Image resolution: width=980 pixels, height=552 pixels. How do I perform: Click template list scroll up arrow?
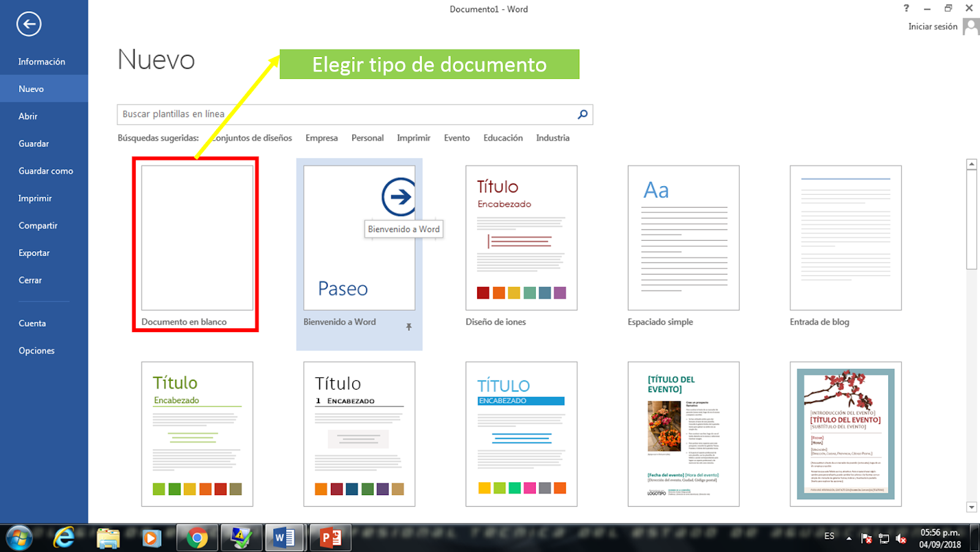[x=971, y=164]
